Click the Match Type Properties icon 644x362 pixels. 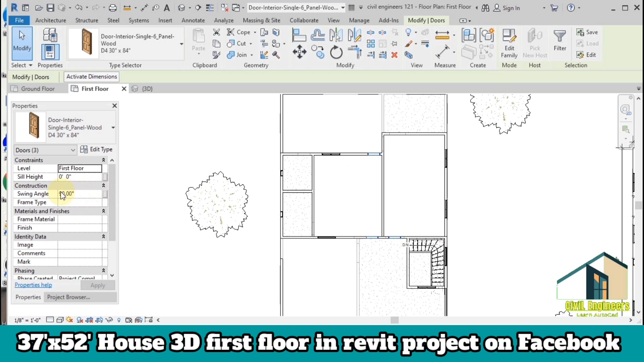click(x=217, y=55)
